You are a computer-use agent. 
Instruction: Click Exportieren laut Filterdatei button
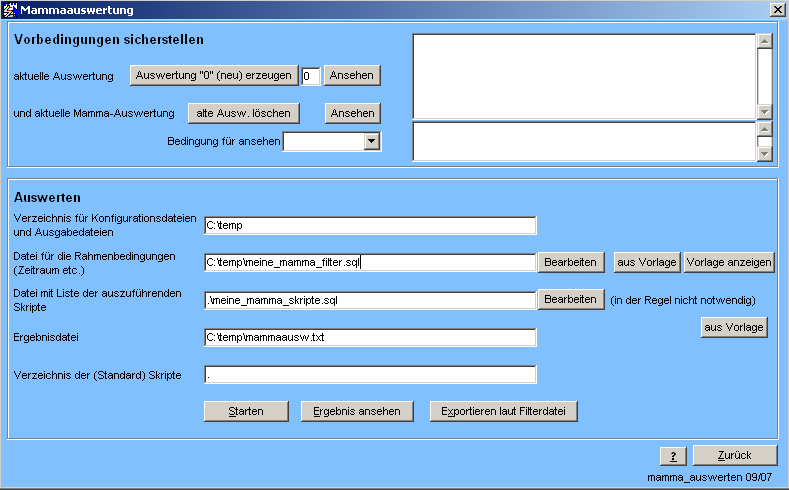pyautogui.click(x=503, y=411)
